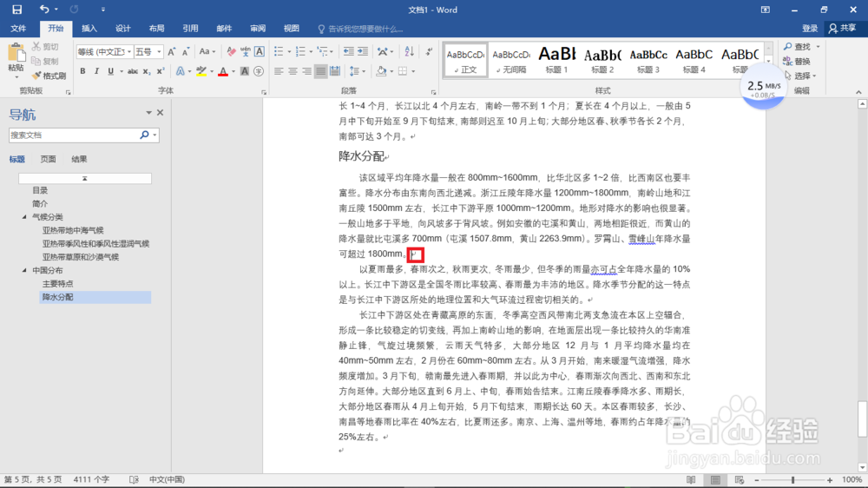The height and width of the screenshot is (488, 868).
Task: Click the Shrink Font icon
Action: point(186,51)
